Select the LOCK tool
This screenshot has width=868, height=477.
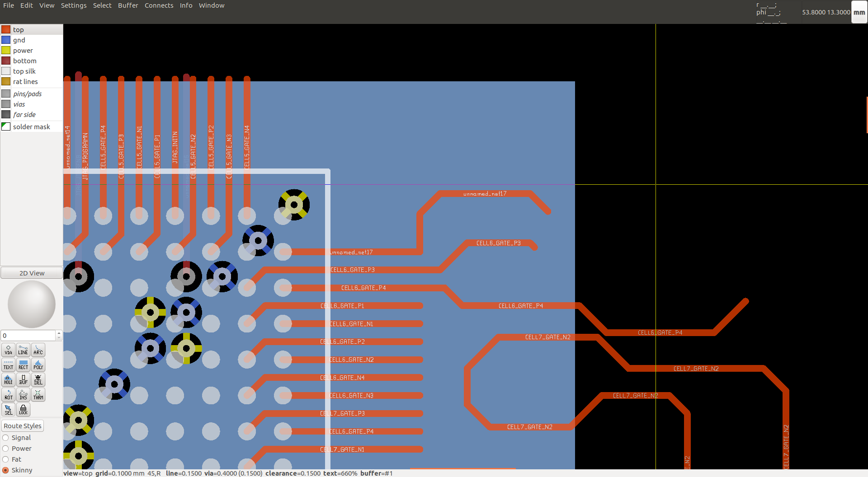pos(23,410)
